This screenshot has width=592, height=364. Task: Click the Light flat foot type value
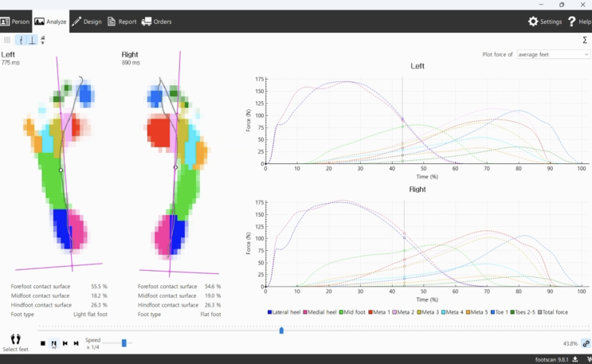pos(90,314)
